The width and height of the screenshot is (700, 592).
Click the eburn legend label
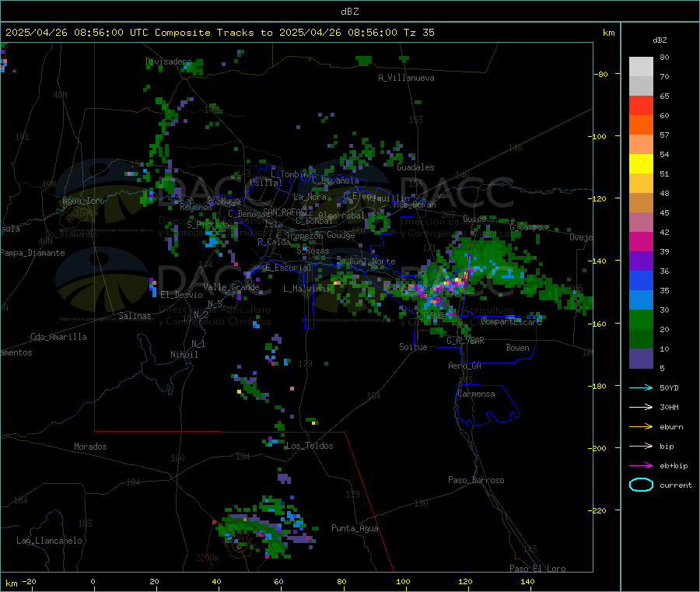[x=671, y=427]
